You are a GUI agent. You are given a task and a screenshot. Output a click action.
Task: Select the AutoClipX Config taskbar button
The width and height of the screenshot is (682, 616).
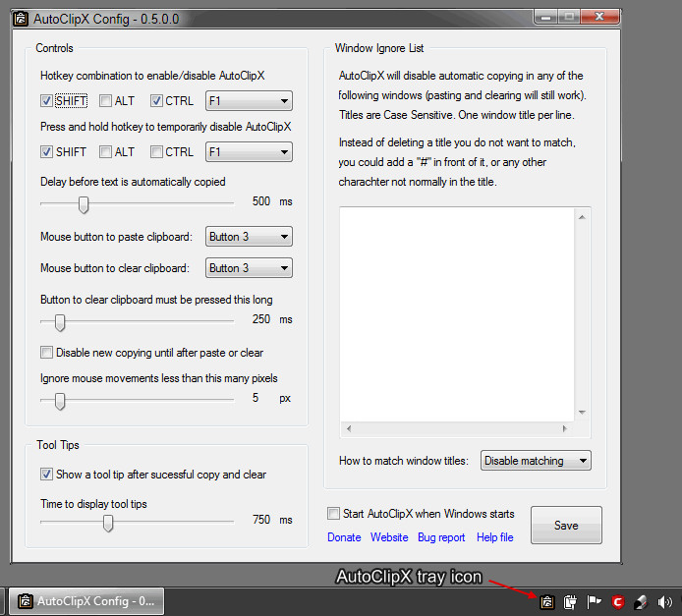pyautogui.click(x=86, y=601)
